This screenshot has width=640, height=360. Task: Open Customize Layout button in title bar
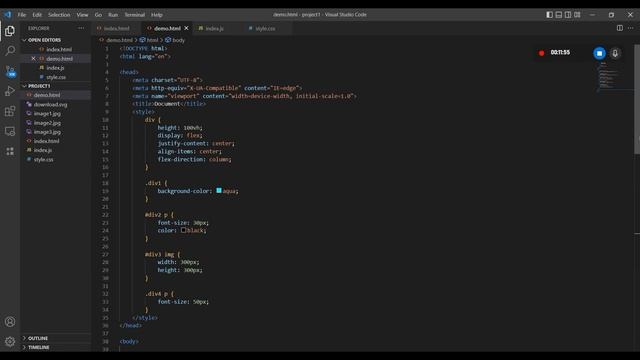[x=577, y=15]
